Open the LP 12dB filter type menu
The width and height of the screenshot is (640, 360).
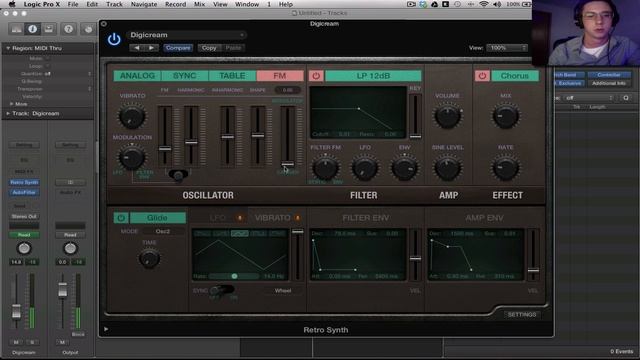click(373, 76)
